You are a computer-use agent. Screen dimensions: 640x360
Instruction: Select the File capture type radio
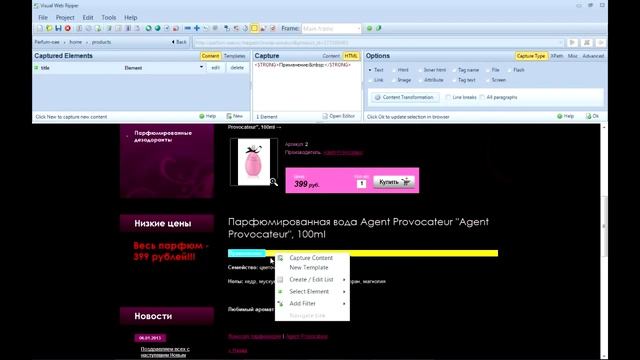488,70
